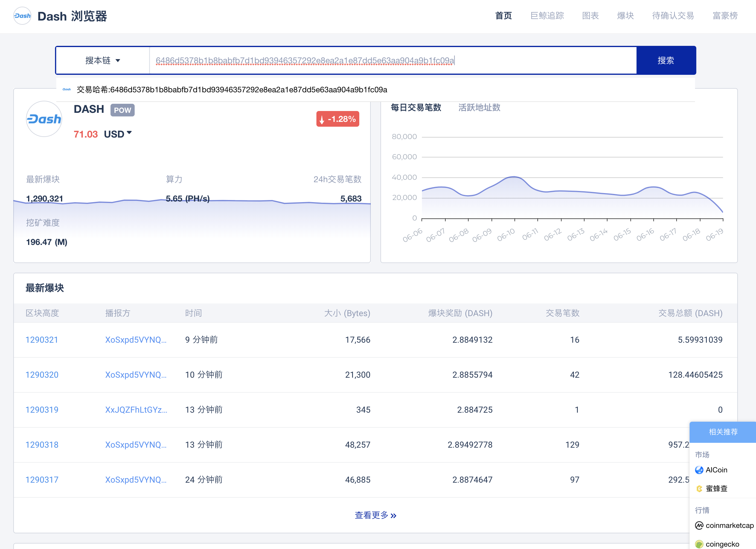Click the coinmarketcap icon
This screenshot has width=756, height=549.
(699, 525)
